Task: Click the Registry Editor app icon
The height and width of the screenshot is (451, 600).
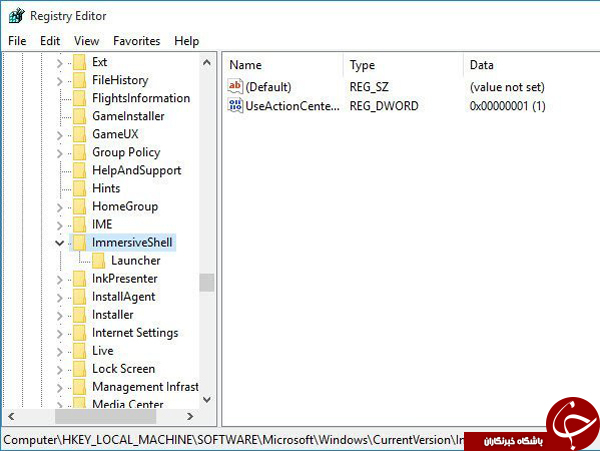Action: [x=16, y=16]
